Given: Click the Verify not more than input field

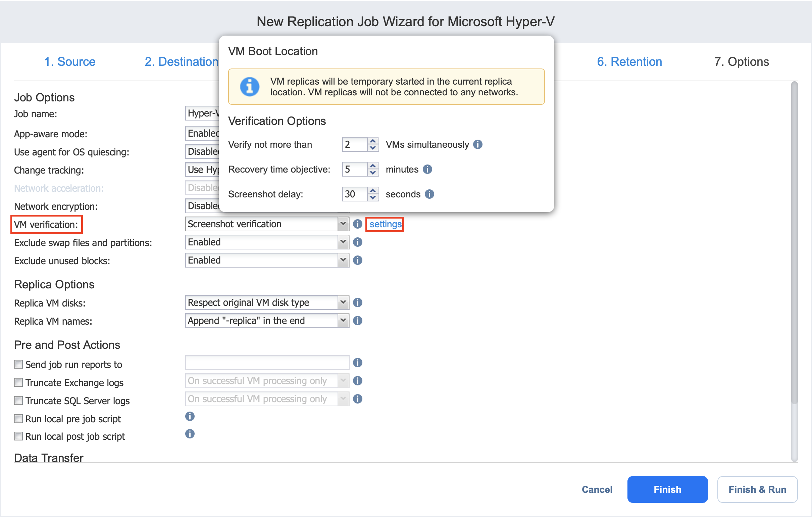Looking at the screenshot, I should point(355,144).
